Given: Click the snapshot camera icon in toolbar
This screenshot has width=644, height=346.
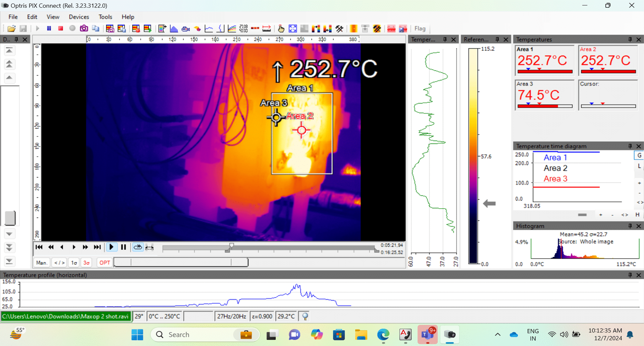Looking at the screenshot, I should coord(84,28).
